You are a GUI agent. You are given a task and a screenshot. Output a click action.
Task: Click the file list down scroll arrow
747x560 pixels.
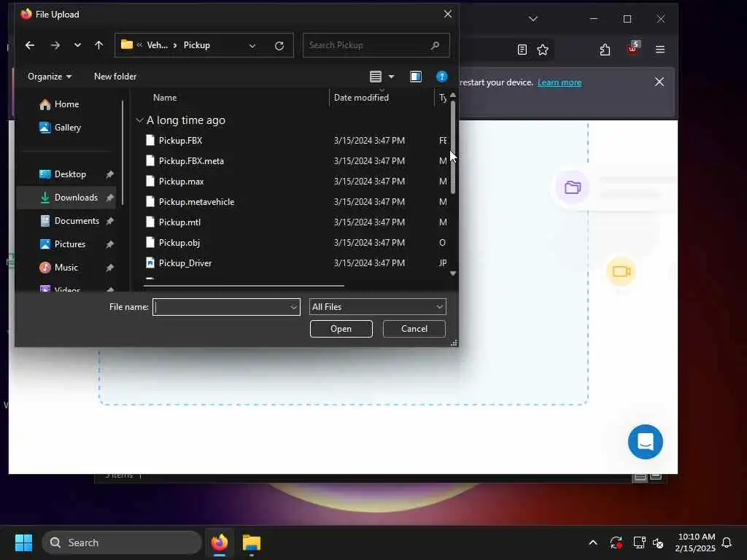tap(452, 273)
